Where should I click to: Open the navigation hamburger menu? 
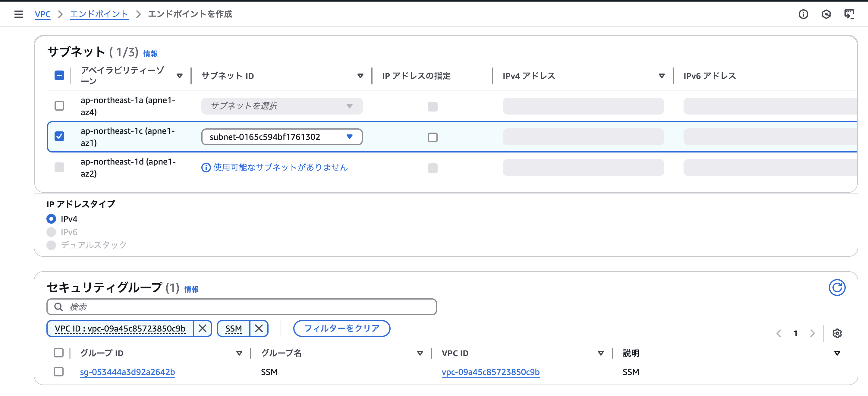click(18, 14)
